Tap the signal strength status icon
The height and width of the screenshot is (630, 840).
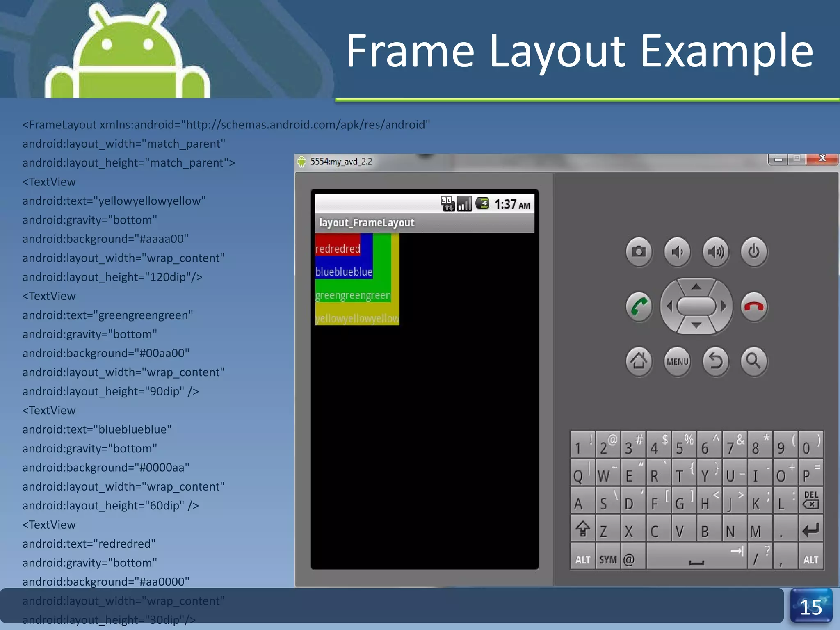tap(464, 203)
